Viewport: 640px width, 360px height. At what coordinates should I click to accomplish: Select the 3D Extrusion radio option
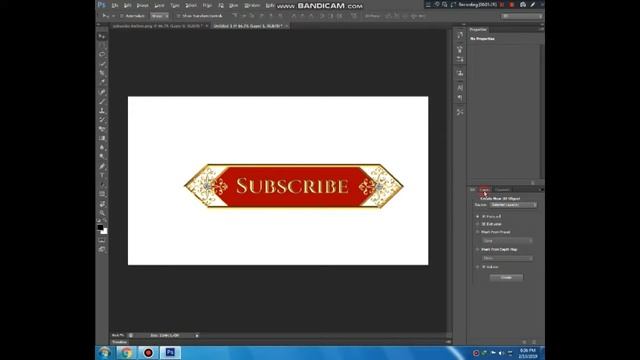pos(478,224)
